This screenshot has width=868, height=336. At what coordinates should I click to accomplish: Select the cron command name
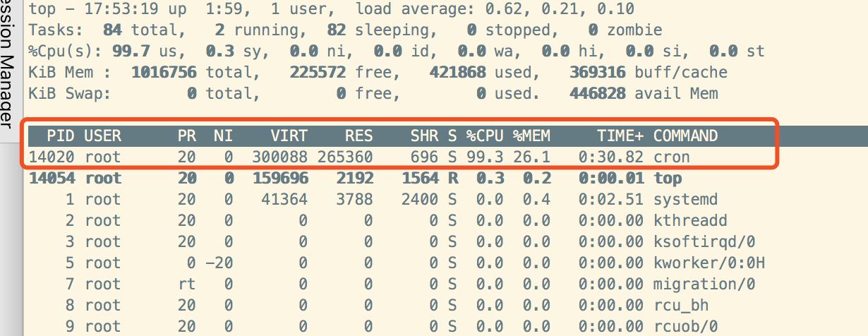pos(672,157)
